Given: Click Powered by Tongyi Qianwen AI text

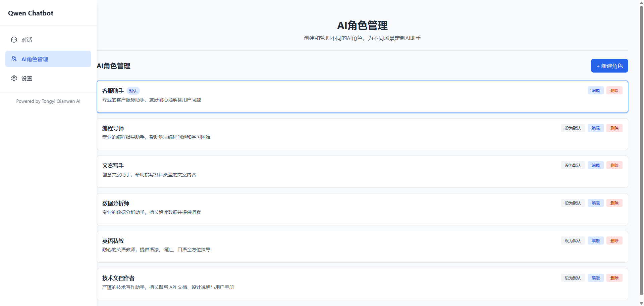Looking at the screenshot, I should (48, 101).
